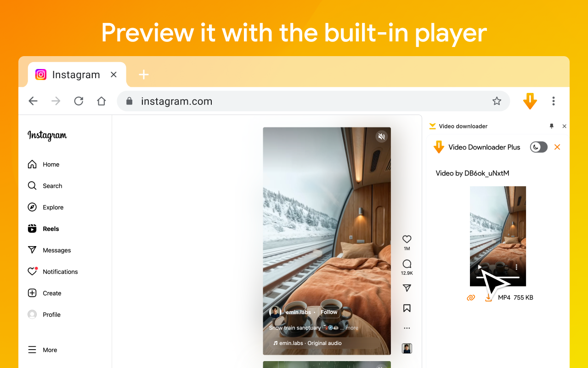
Task: Click the Video by DB6ok_uNxtM title
Action: (x=472, y=173)
